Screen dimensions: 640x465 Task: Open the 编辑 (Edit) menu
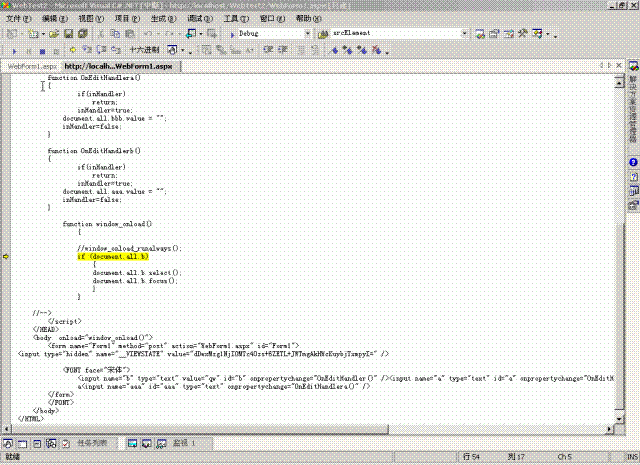55,18
